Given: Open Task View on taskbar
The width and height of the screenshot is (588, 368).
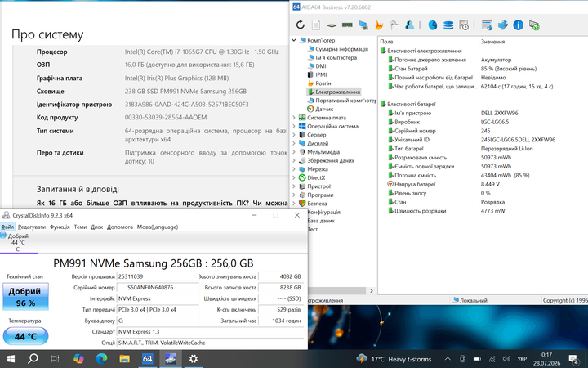Looking at the screenshot, I should (x=56, y=359).
